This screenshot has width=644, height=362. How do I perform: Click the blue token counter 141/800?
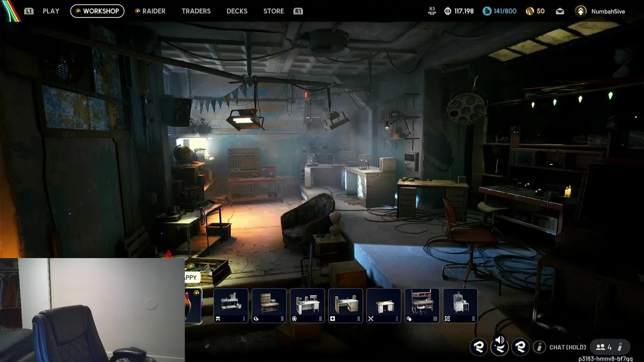500,11
